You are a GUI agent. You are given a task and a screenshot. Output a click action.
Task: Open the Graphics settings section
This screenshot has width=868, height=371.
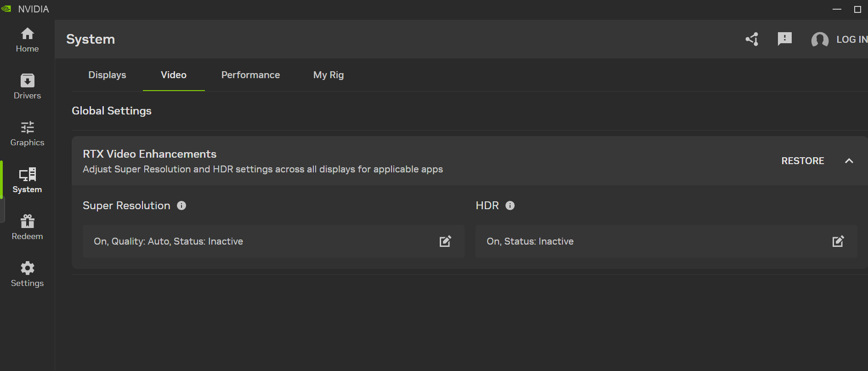pos(27,133)
